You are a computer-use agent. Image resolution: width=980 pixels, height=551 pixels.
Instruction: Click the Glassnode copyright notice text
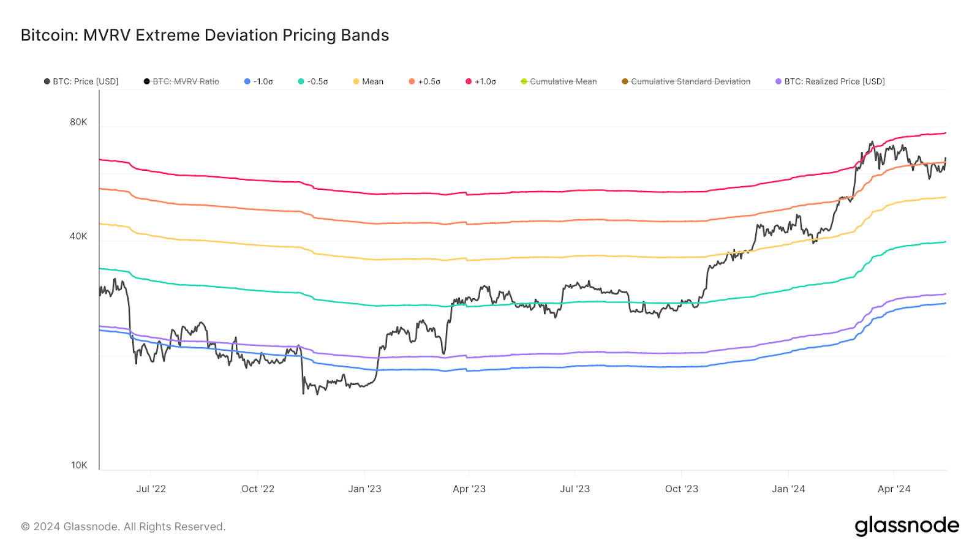coord(123,527)
